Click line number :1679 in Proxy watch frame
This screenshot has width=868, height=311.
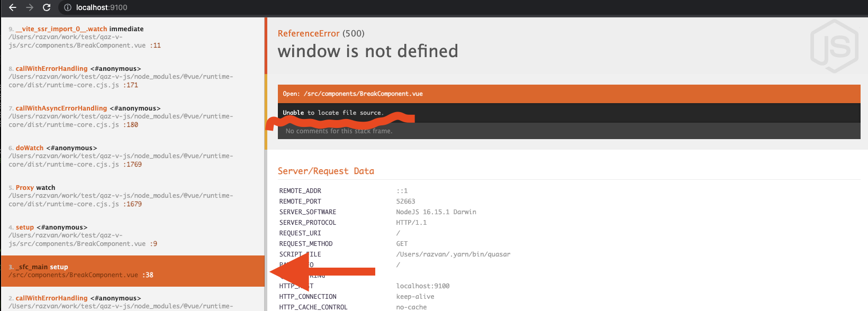click(132, 204)
